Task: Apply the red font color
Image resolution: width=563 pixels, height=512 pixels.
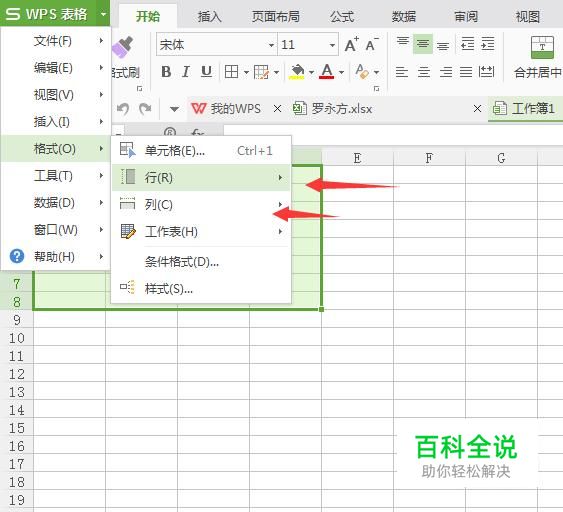Action: coord(327,71)
